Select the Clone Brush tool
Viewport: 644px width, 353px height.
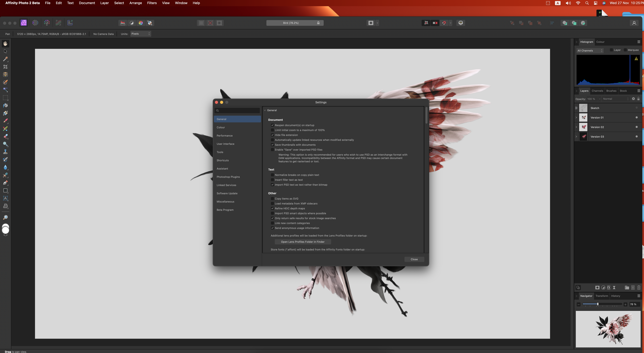(5, 152)
